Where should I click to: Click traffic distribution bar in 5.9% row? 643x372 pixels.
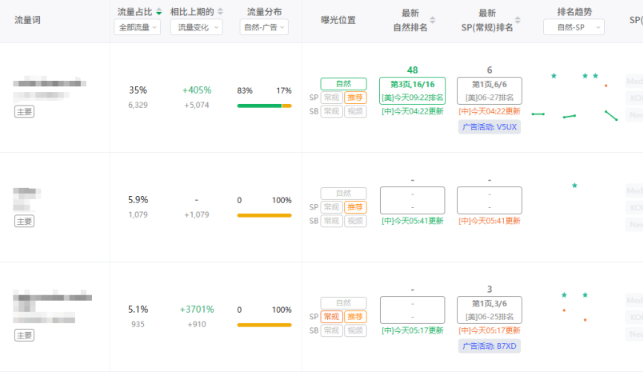tap(264, 215)
